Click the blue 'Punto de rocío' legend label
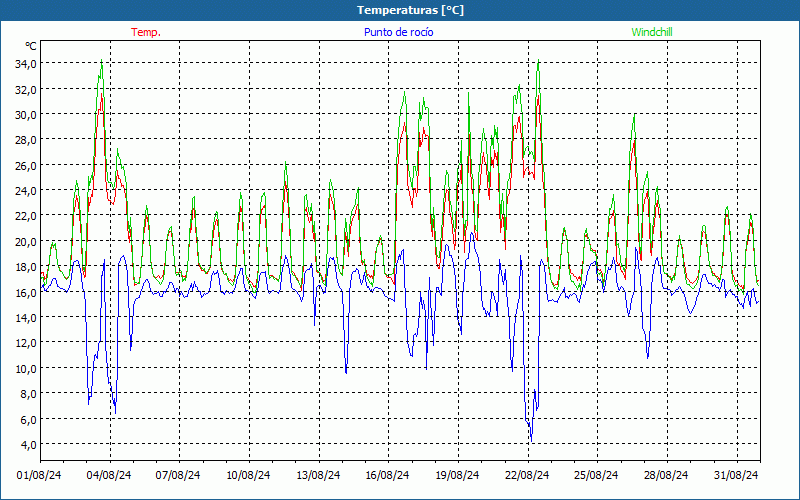800x500 pixels. click(x=398, y=32)
